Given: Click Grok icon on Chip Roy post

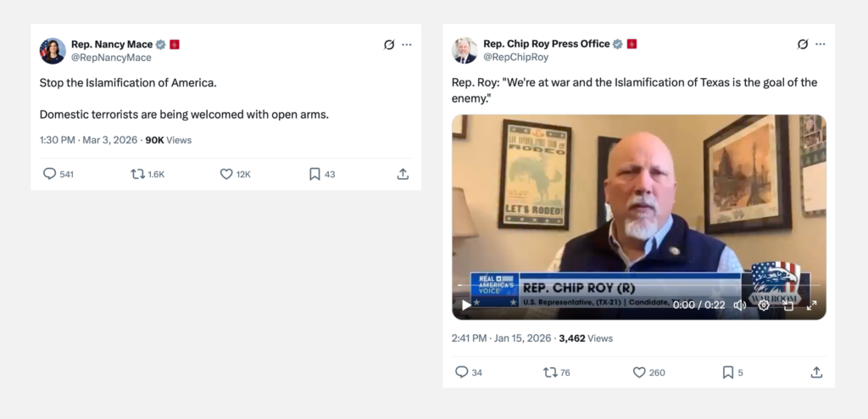Looking at the screenshot, I should 803,44.
